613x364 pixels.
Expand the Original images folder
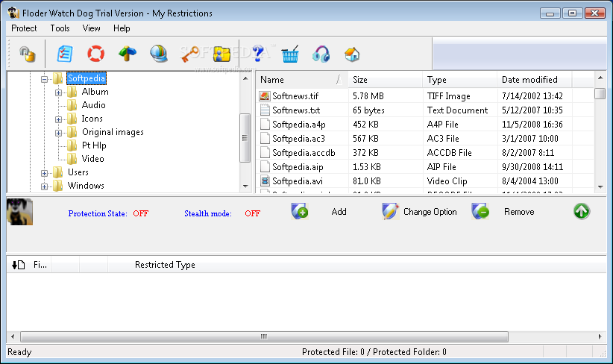coord(58,133)
